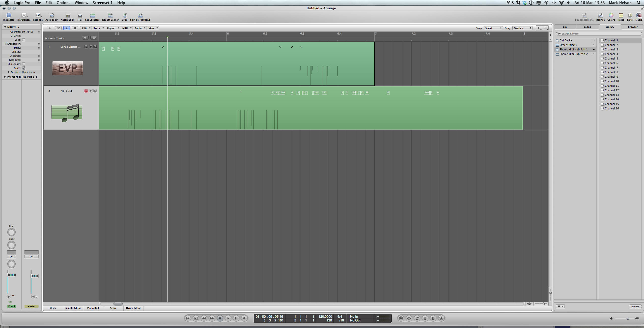Open the Arrange Audio menu dropdown

(140, 28)
